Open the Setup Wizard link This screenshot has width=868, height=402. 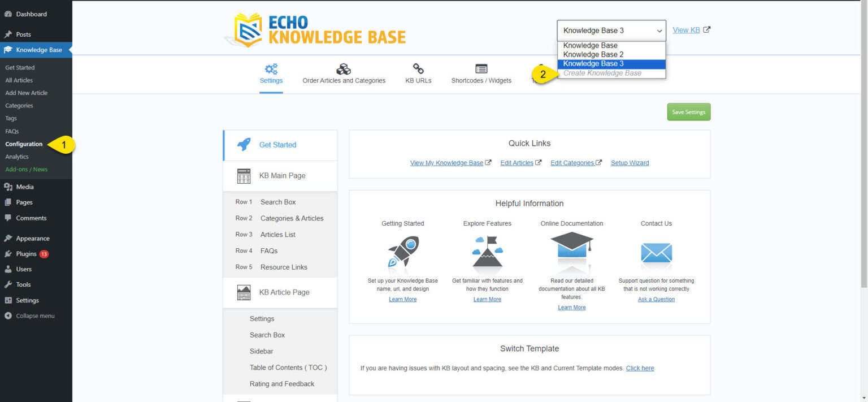pos(630,162)
